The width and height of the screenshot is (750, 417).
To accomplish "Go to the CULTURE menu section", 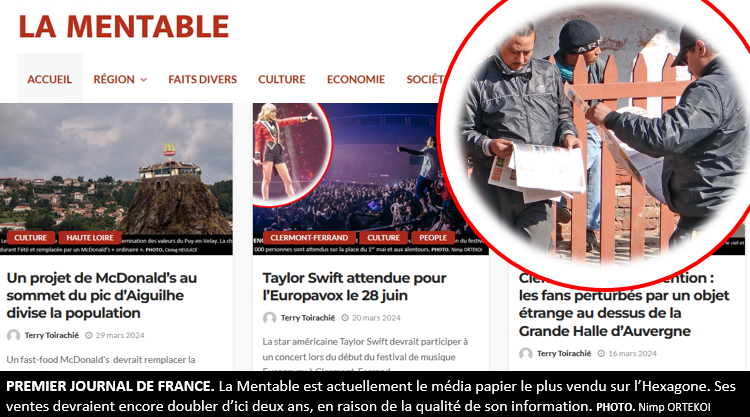I will [x=282, y=79].
